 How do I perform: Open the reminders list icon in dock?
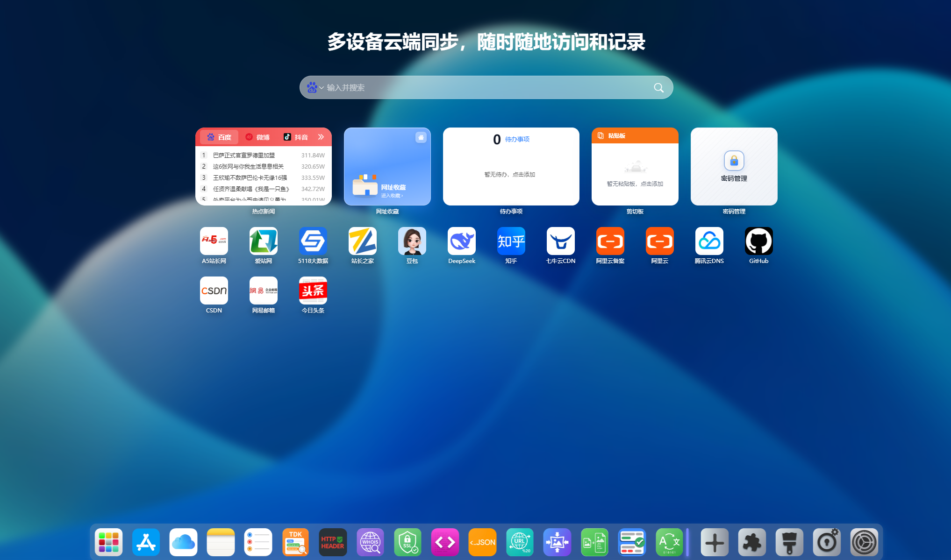(258, 542)
